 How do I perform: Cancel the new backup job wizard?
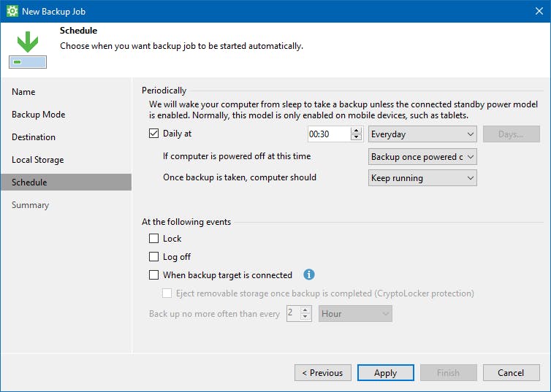(x=511, y=373)
